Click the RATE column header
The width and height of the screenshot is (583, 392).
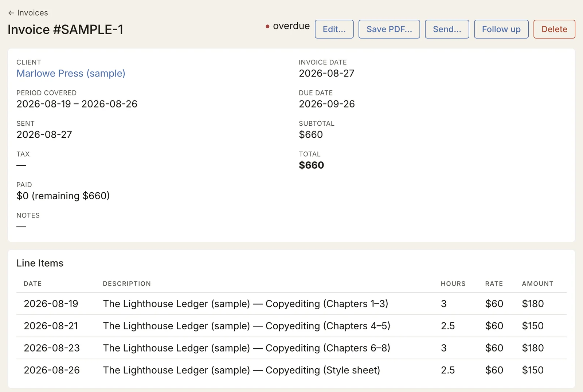(x=494, y=283)
